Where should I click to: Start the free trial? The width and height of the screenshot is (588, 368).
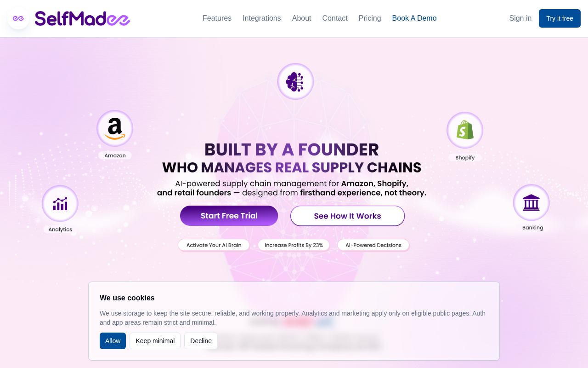pyautogui.click(x=229, y=216)
